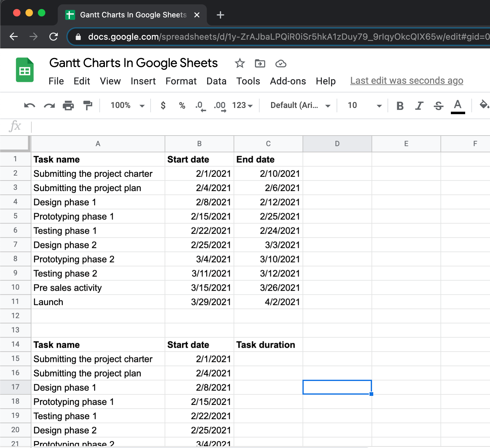This screenshot has height=448, width=490.
Task: Open the Format menu
Action: 181,81
